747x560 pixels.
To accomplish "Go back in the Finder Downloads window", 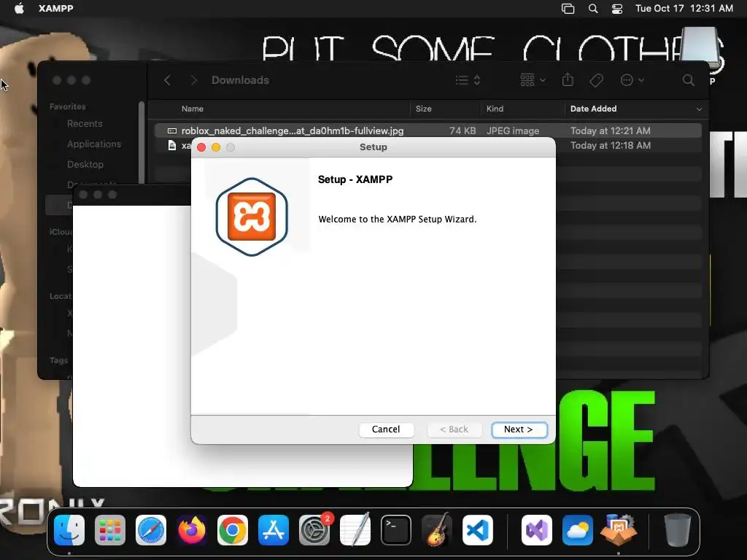I will pyautogui.click(x=167, y=80).
